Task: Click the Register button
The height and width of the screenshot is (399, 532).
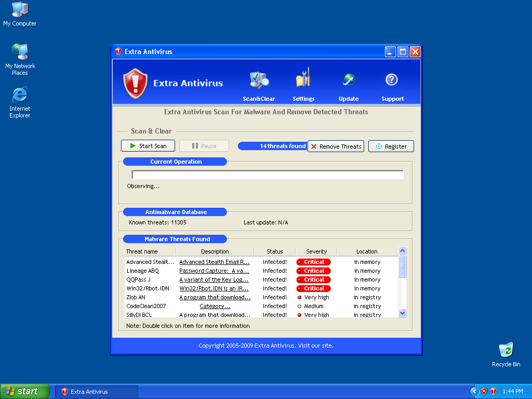Action: [x=391, y=147]
